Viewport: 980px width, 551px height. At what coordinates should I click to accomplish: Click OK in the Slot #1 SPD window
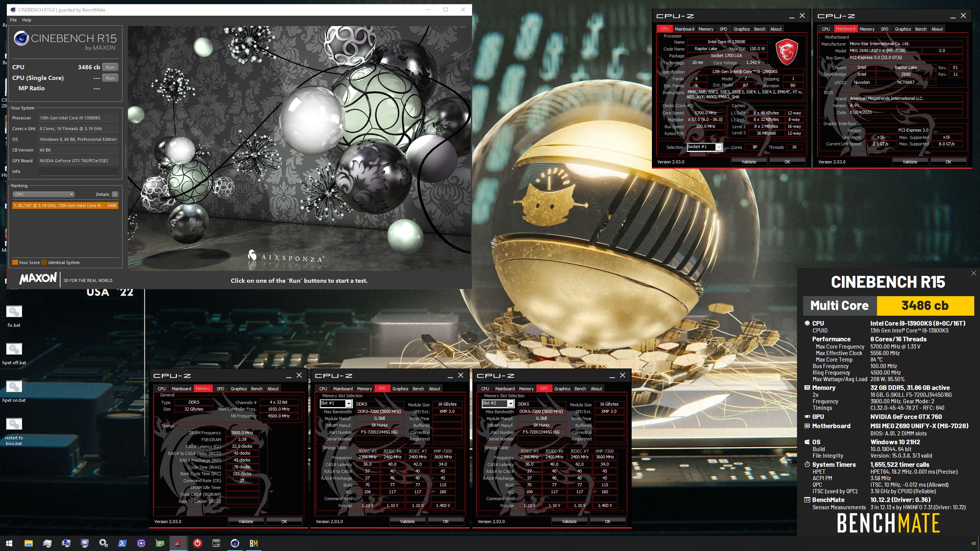click(446, 522)
